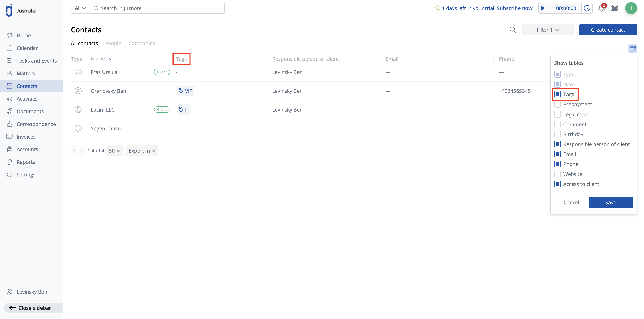Go to the previous page arrow
This screenshot has height=319, width=644.
click(74, 151)
